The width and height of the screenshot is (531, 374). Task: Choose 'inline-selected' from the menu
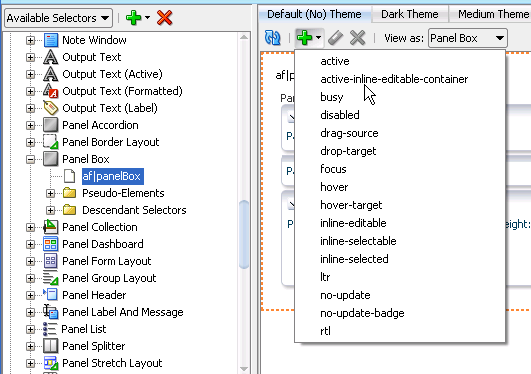pos(400,259)
